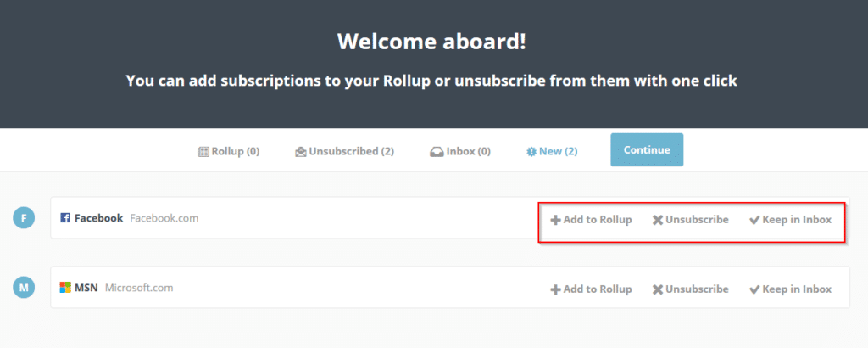Select the blue F avatar circle
Screen dimensions: 868x348
[24, 218]
